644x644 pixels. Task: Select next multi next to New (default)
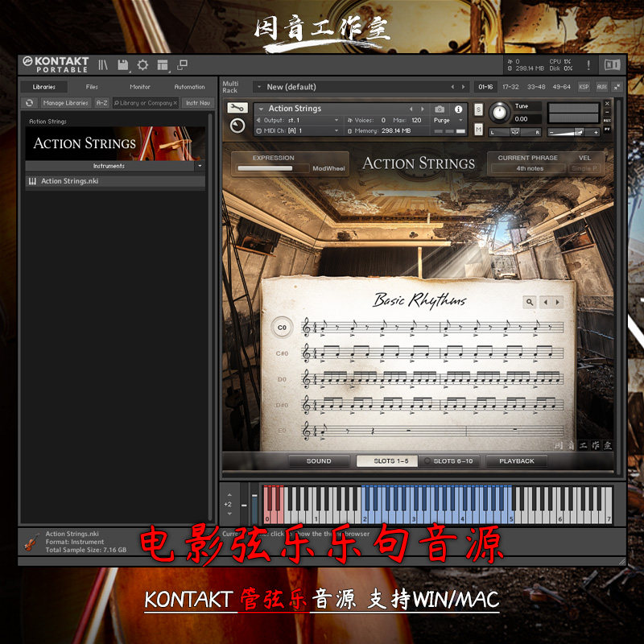[x=464, y=87]
